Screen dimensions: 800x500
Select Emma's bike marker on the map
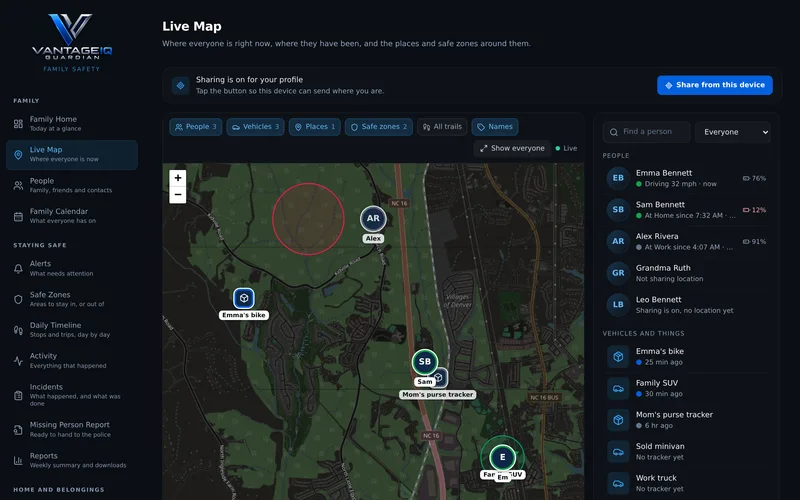tap(244, 298)
